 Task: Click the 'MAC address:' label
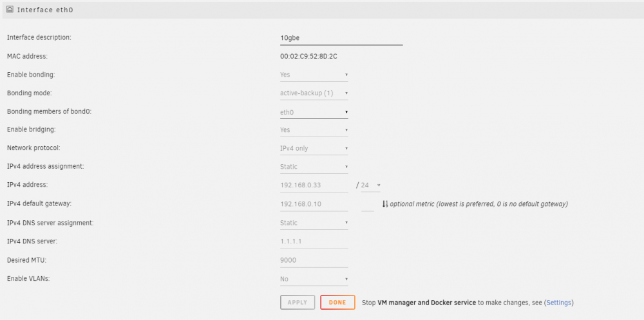tap(28, 56)
